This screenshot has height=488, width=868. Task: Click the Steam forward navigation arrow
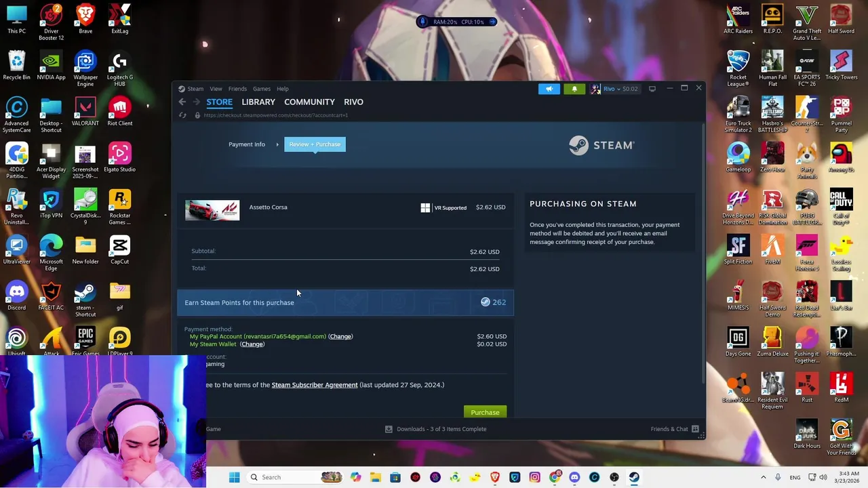coord(197,102)
